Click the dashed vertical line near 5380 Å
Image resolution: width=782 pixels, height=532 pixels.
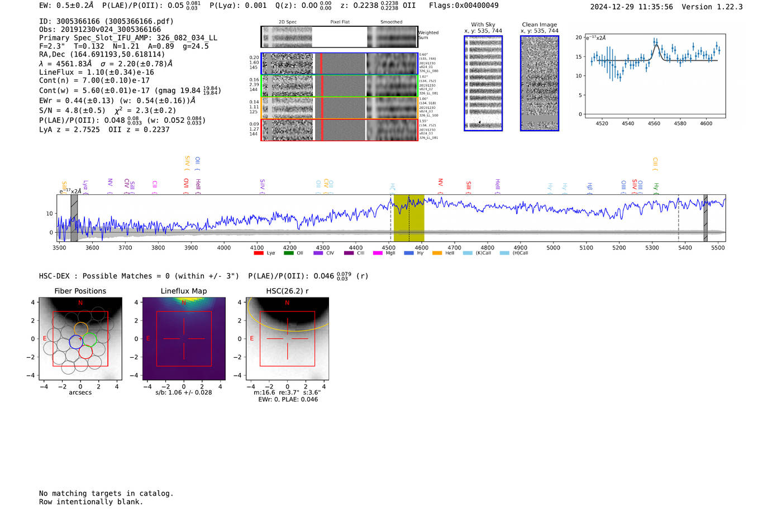coord(679,218)
